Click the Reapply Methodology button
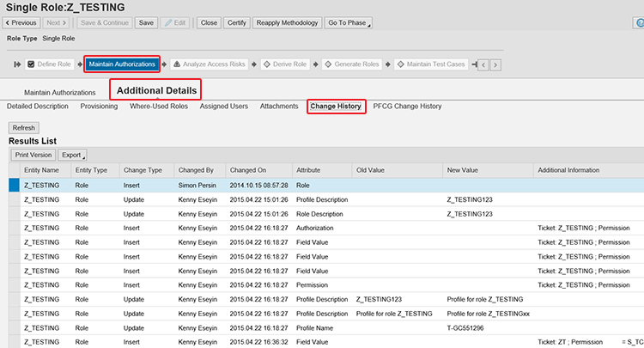This screenshot has width=644, height=348. pyautogui.click(x=287, y=22)
